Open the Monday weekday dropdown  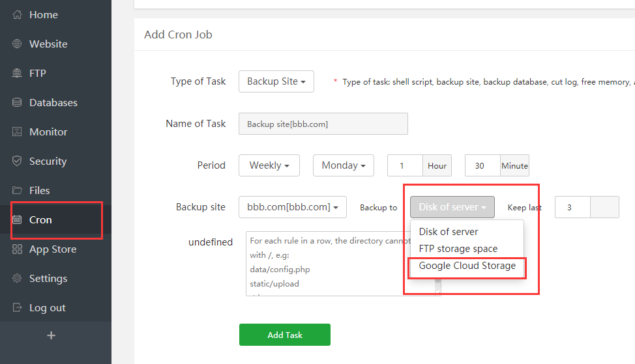pyautogui.click(x=344, y=165)
